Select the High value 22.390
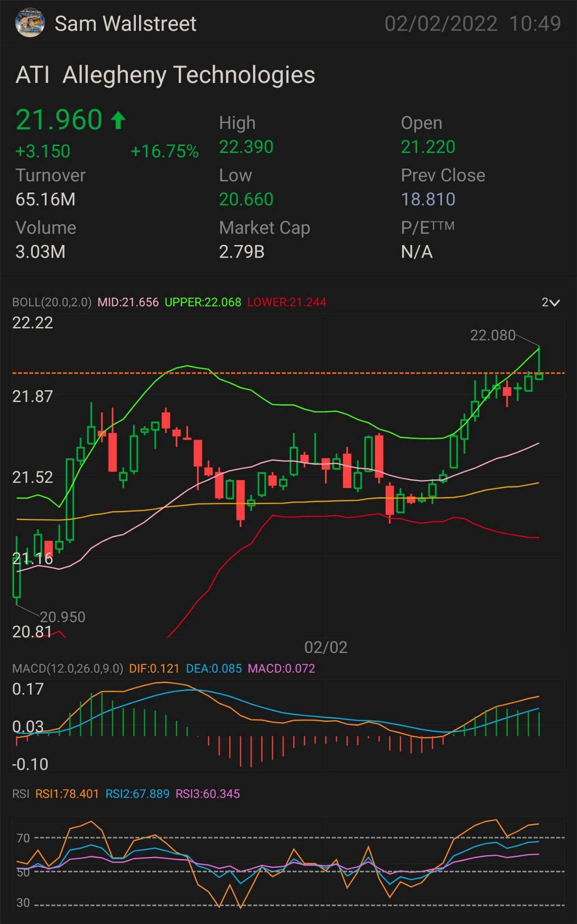The image size is (577, 924). coord(246,147)
